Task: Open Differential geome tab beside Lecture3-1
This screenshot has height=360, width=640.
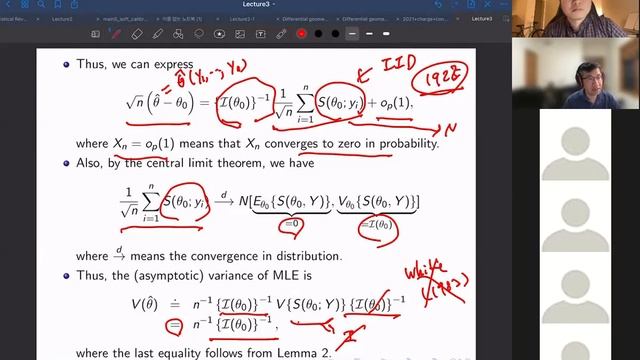Action: click(x=304, y=19)
